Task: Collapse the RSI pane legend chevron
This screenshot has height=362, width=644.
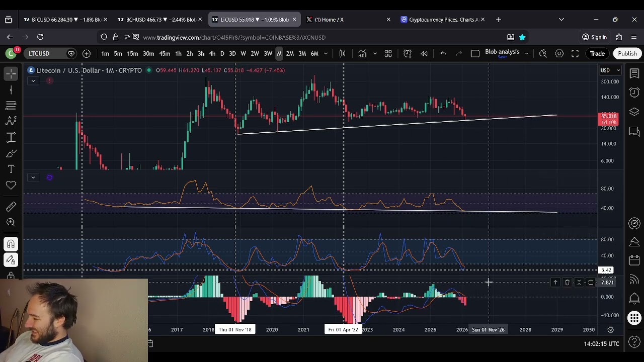Action: [33, 177]
